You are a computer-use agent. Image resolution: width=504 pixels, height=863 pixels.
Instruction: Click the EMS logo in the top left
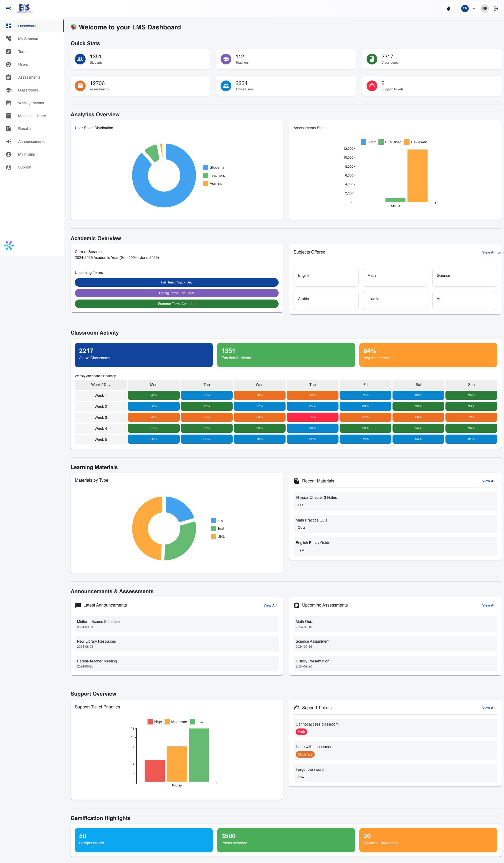click(x=24, y=8)
